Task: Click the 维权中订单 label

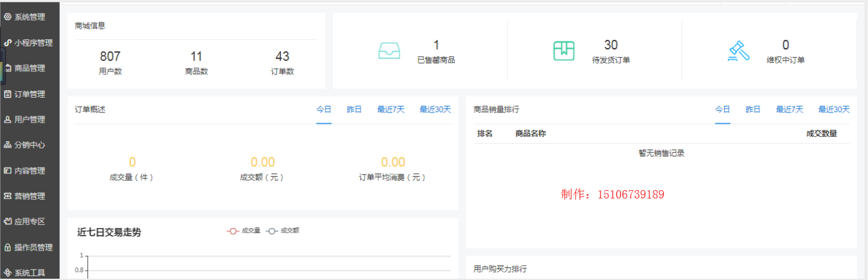Action: [x=786, y=60]
